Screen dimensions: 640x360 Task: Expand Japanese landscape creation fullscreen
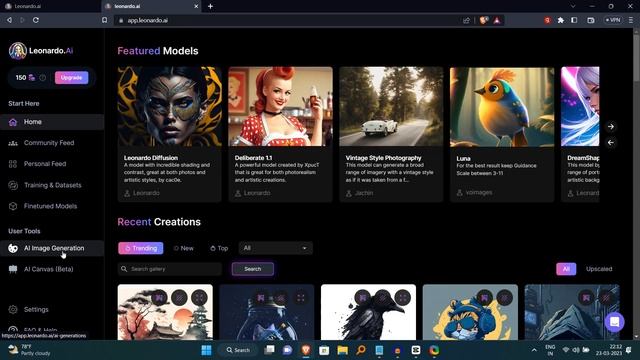[199, 298]
